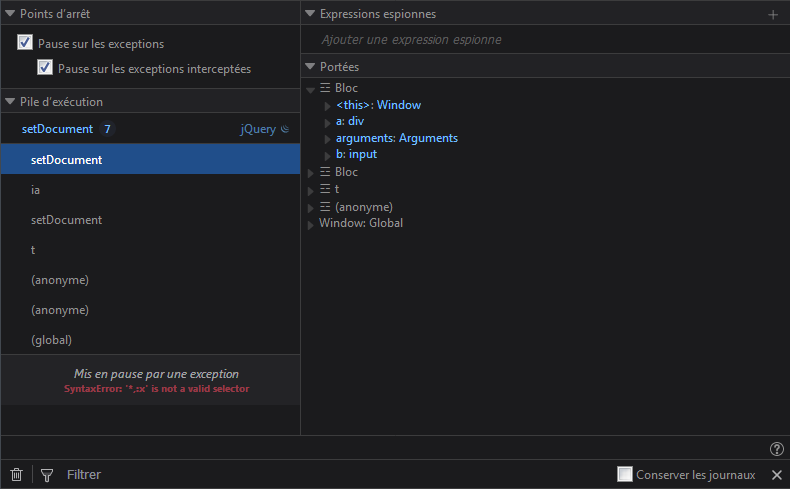Image resolution: width=790 pixels, height=489 pixels.
Task: Enable Conserver les journaux checkbox
Action: (x=625, y=474)
